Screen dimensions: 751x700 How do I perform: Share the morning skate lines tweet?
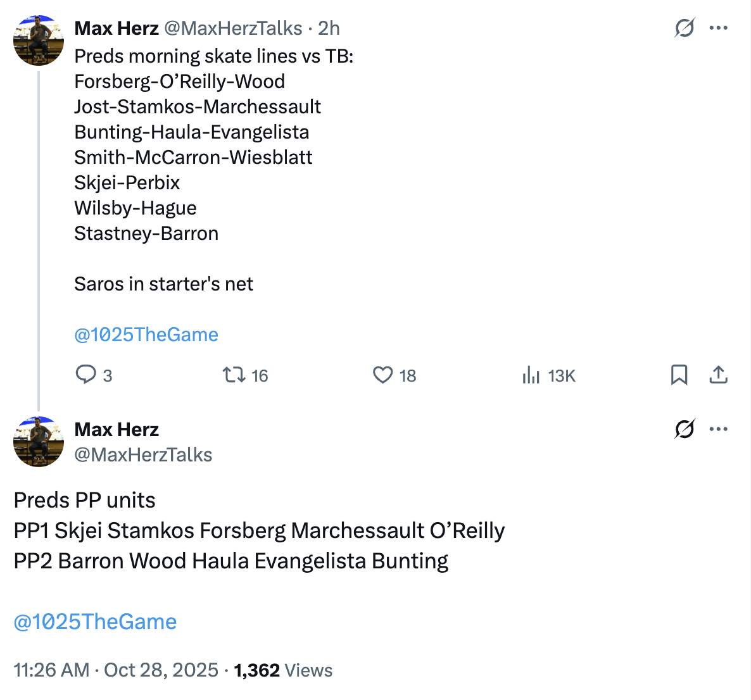(x=718, y=375)
